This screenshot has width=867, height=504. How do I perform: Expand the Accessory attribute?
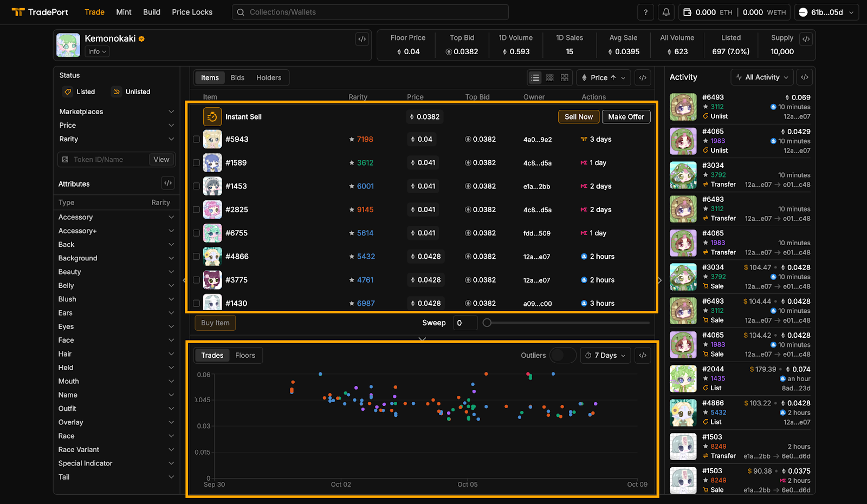[117, 217]
